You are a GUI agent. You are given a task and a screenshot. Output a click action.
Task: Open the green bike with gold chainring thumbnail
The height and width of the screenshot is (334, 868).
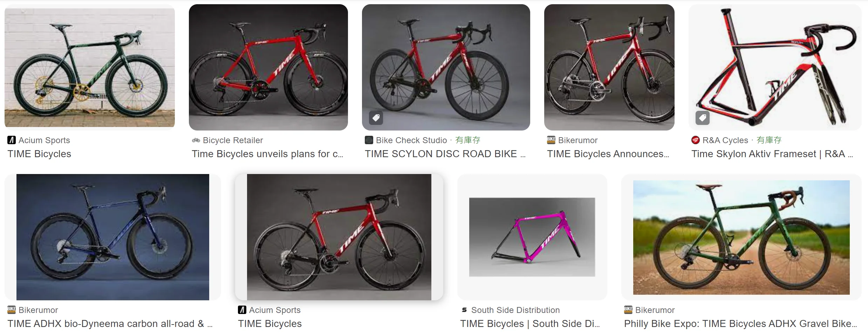point(90,67)
